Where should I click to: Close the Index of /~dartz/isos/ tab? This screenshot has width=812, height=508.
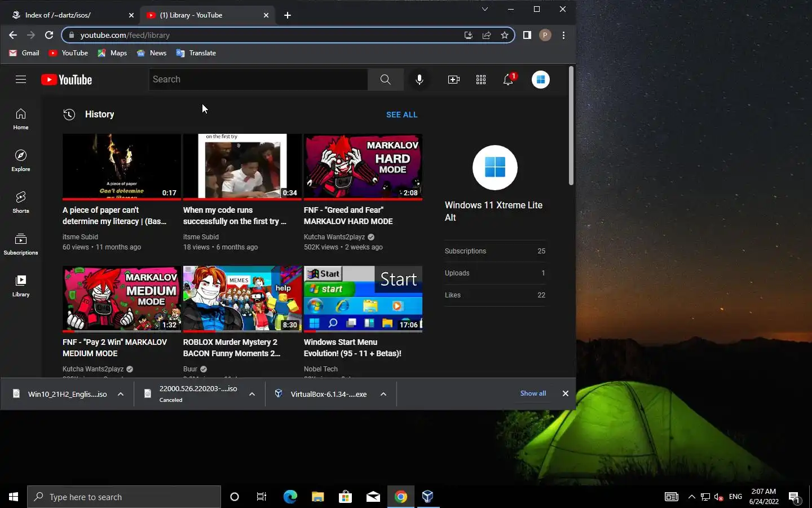(131, 15)
